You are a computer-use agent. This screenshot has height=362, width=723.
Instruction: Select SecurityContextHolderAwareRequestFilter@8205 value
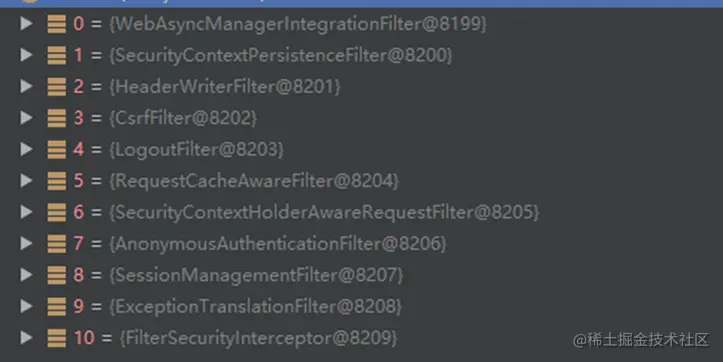coord(324,212)
